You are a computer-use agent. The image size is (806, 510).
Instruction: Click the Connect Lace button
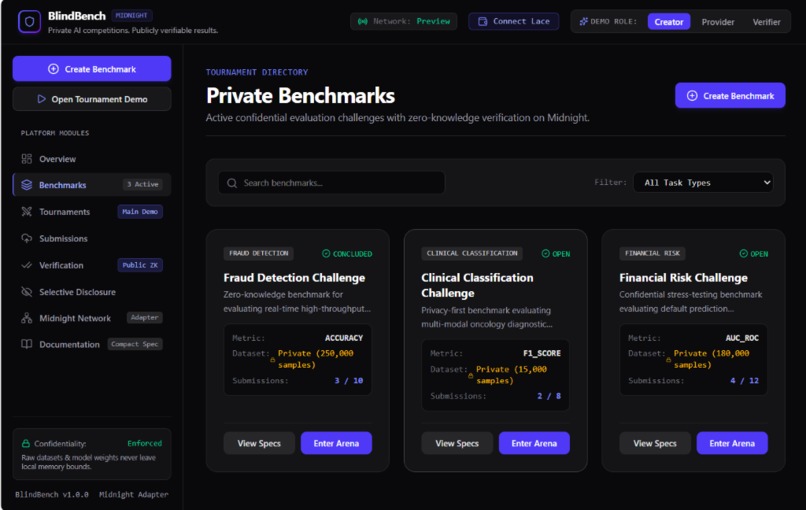point(514,22)
